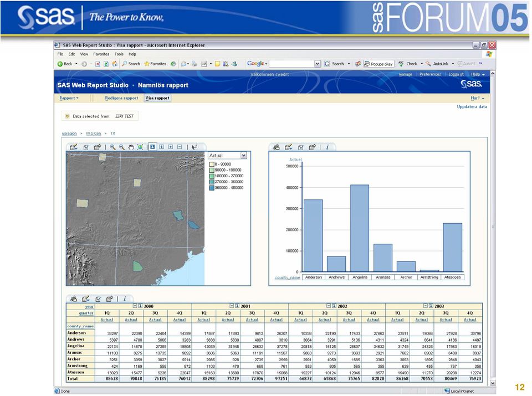532x396 pixels.
Task: Select the map drill-down arrow tool
Action: click(x=152, y=147)
